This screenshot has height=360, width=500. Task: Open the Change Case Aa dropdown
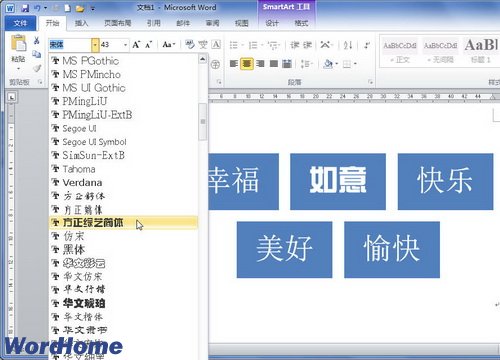point(169,45)
